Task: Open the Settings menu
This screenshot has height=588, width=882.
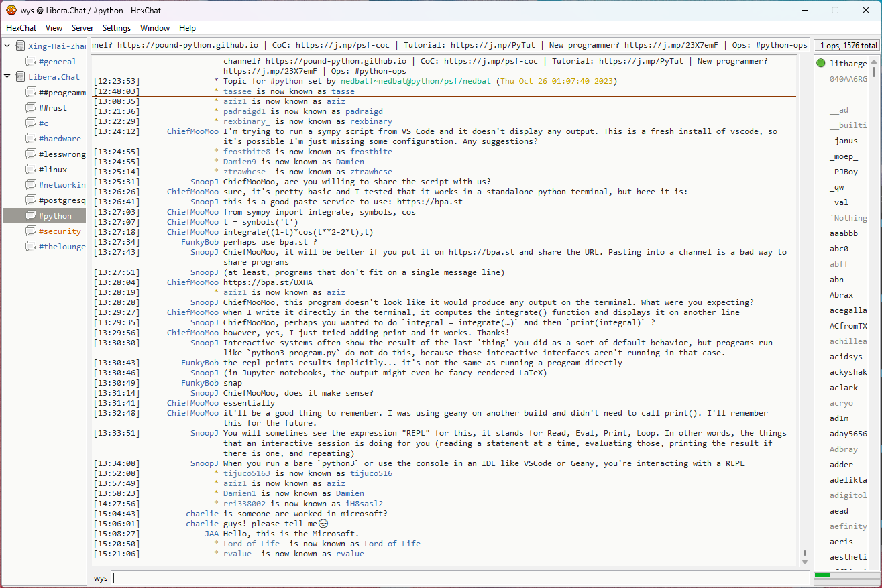Action: 117,28
